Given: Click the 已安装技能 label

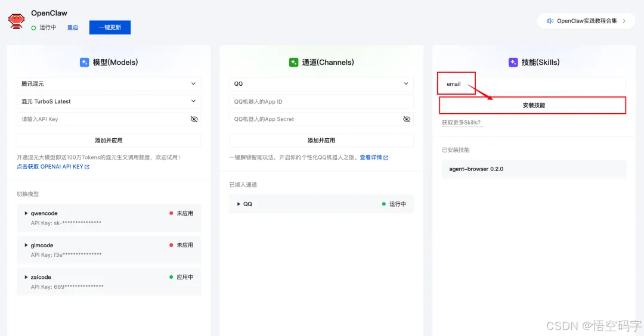Looking at the screenshot, I should (456, 150).
